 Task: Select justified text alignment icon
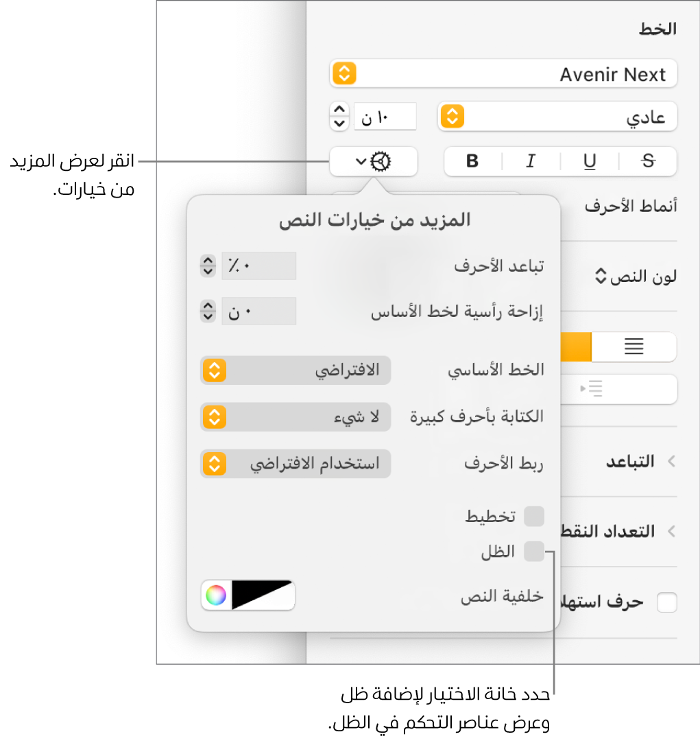coord(633,346)
